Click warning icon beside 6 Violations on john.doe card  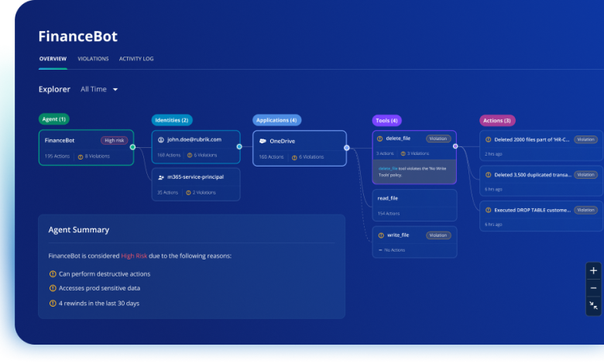[x=190, y=155]
